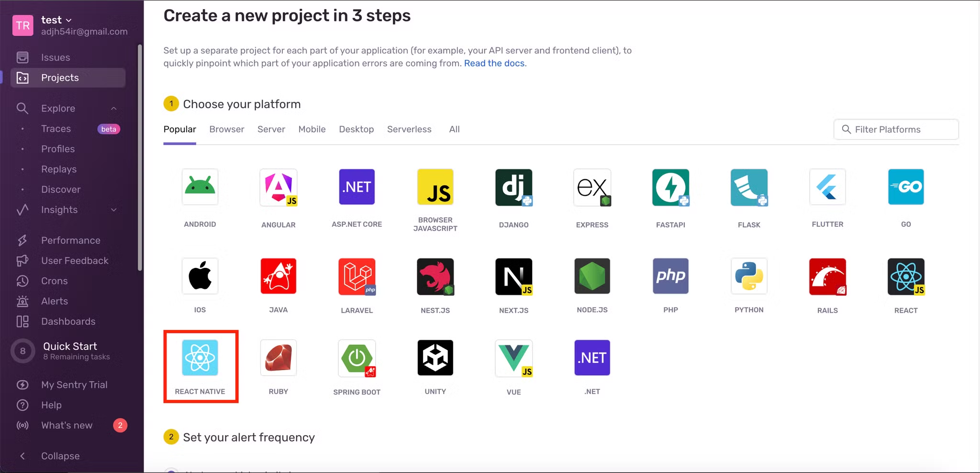Select the Node.js platform icon
This screenshot has height=473, width=980.
592,276
